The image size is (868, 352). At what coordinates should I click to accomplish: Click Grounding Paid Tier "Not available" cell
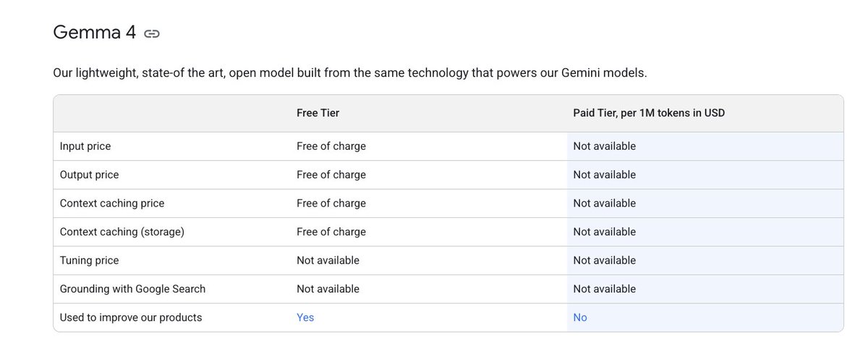(605, 289)
